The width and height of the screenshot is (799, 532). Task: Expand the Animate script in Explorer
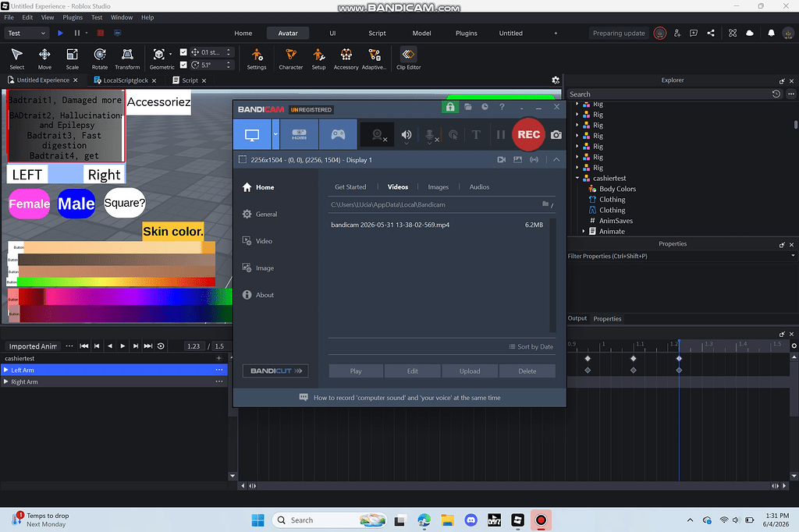click(x=584, y=232)
